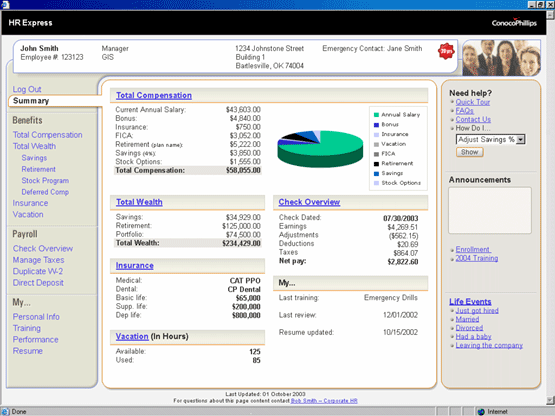Viewport: 555px width, 416px height.
Task: Click the Had a baby link
Action: point(473,337)
